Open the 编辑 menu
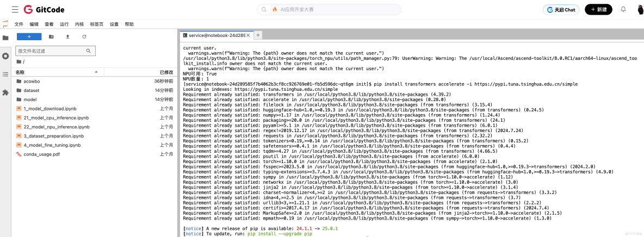644x237 pixels. (x=34, y=24)
